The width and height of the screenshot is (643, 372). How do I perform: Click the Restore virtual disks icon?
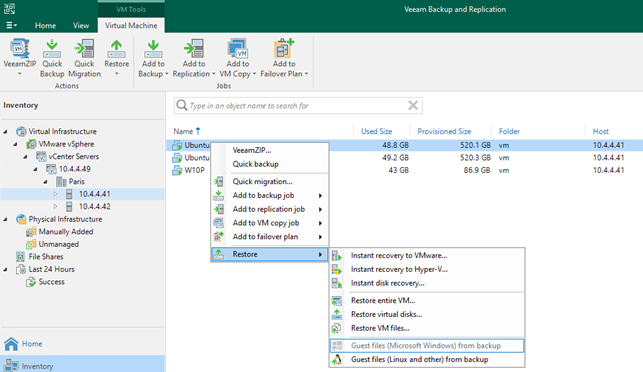[x=337, y=315]
